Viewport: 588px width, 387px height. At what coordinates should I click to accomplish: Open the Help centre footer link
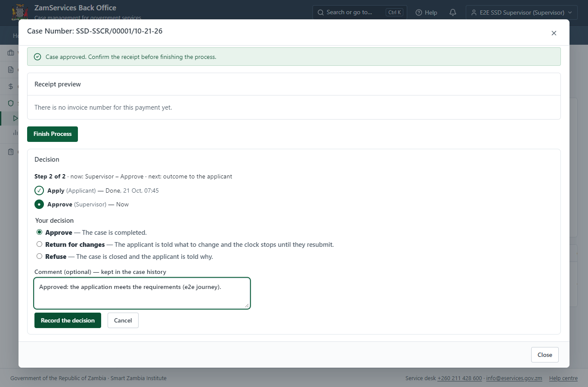click(x=563, y=378)
